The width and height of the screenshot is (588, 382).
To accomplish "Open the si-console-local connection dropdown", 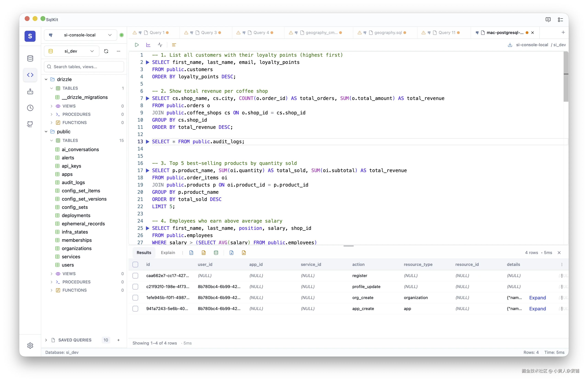I will (x=80, y=35).
